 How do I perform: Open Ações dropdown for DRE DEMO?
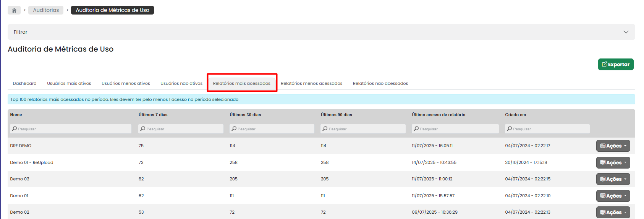point(613,146)
